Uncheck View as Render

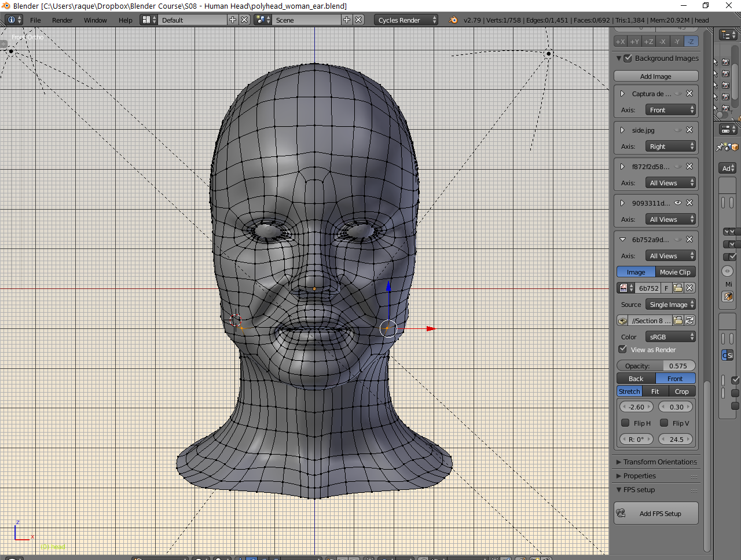click(622, 349)
